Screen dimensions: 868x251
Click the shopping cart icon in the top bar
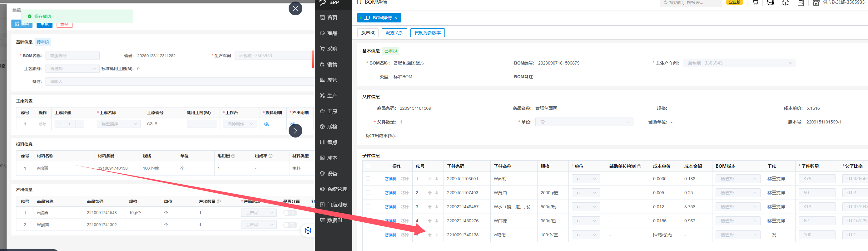pyautogui.click(x=755, y=3)
